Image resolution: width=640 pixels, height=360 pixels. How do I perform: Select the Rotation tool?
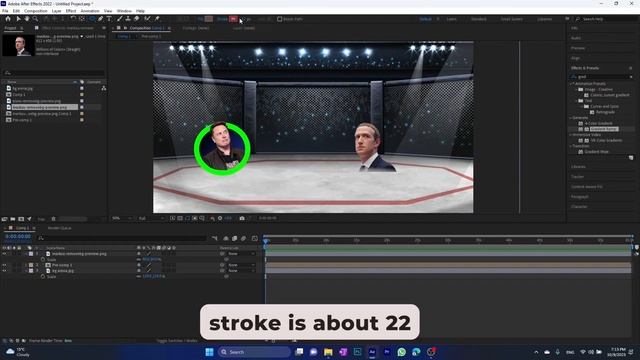[73, 19]
